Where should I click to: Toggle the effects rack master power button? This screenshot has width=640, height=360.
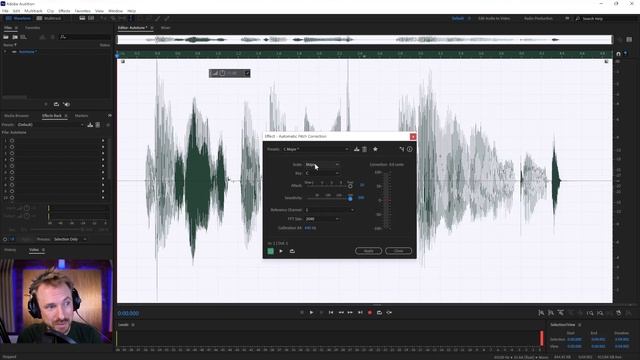click(x=5, y=239)
